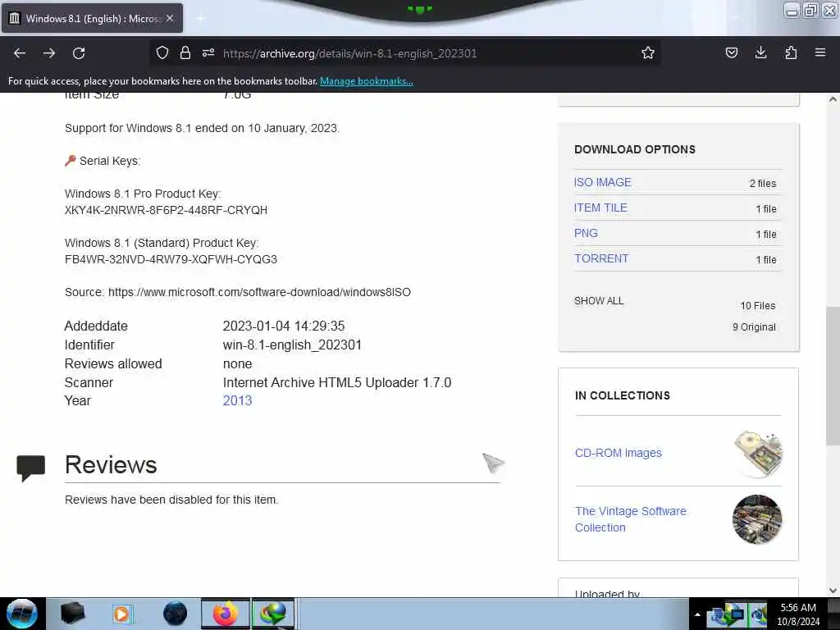Open ITEM TILE download option
The width and height of the screenshot is (840, 630).
[x=600, y=208]
